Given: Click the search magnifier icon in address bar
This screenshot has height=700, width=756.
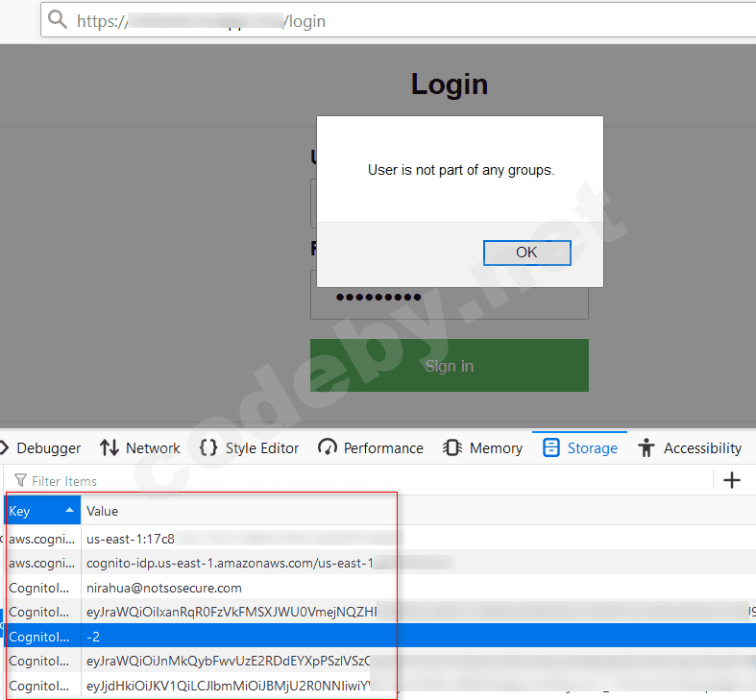Looking at the screenshot, I should 58,20.
